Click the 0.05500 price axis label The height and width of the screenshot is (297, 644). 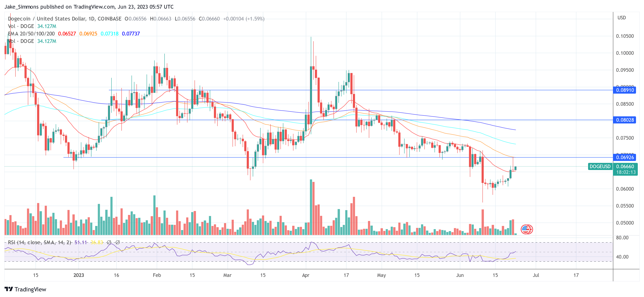pyautogui.click(x=625, y=206)
